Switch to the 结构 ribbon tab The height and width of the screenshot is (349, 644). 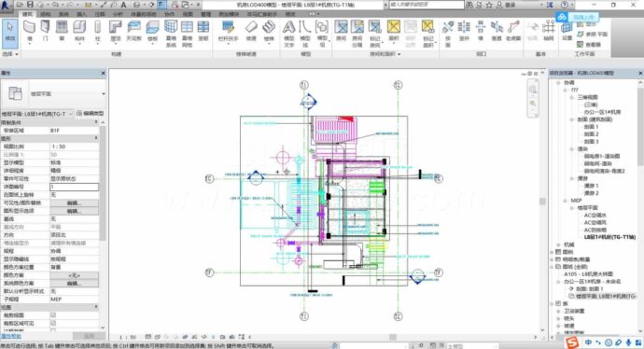46,14
